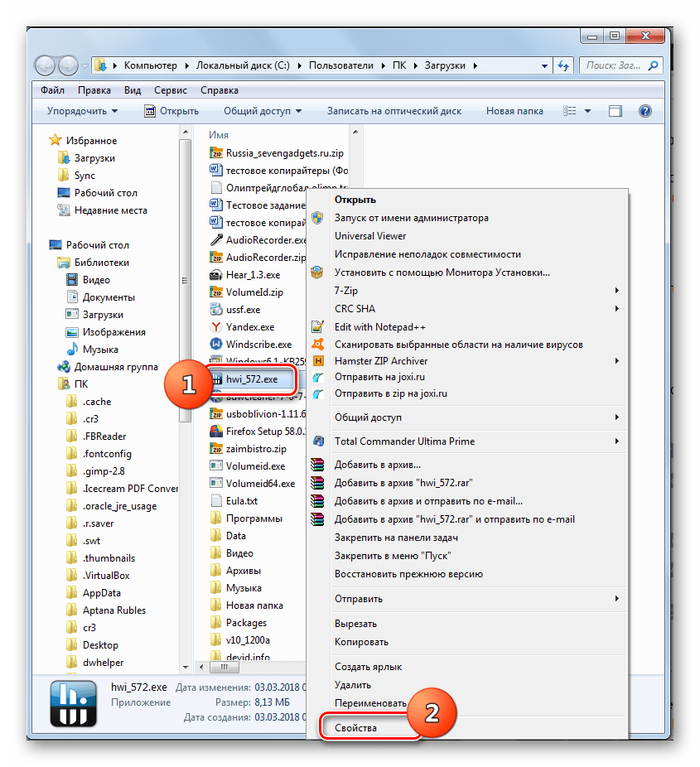This screenshot has width=700, height=767.
Task: Click the change view icon
Action: click(x=569, y=111)
